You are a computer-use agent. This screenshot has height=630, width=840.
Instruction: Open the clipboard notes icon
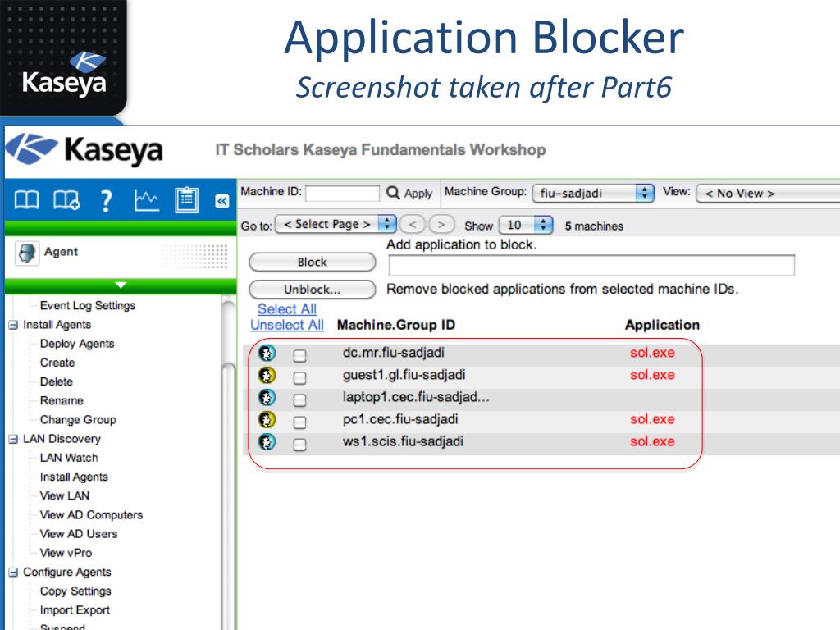186,200
